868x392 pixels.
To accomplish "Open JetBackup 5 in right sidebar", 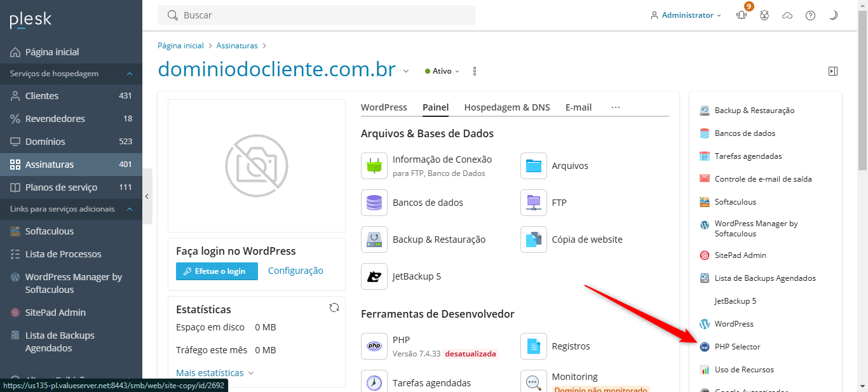I will tap(735, 301).
